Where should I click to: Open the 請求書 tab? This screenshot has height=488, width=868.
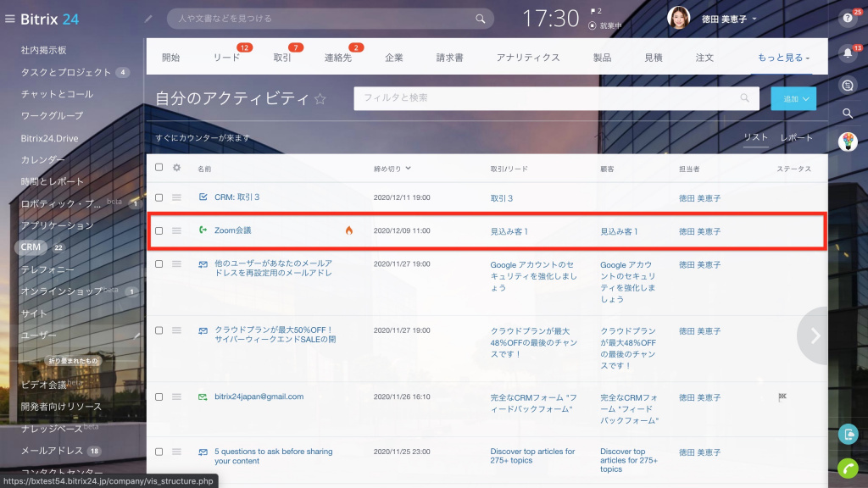(x=449, y=58)
